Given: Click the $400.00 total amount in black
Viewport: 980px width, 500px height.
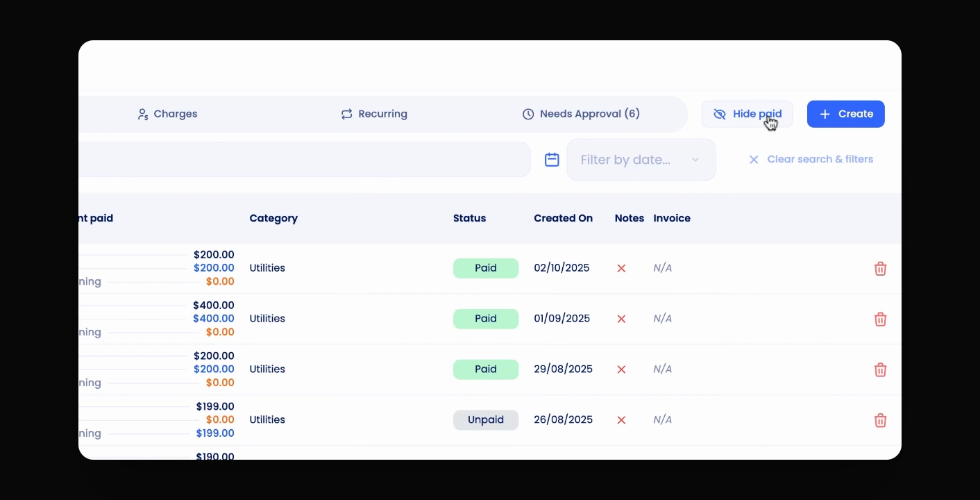Looking at the screenshot, I should click(x=214, y=306).
